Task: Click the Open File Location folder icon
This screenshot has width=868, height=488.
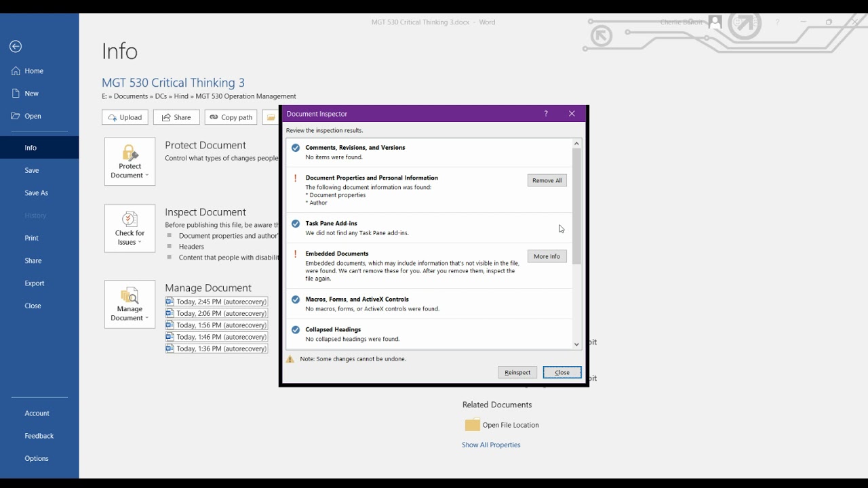Action: click(472, 425)
